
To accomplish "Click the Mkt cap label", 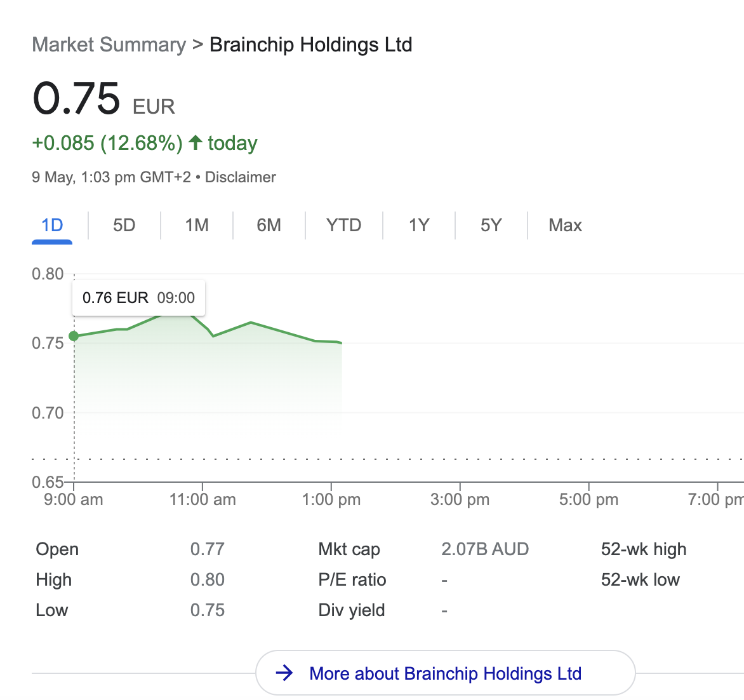I will pyautogui.click(x=349, y=549).
